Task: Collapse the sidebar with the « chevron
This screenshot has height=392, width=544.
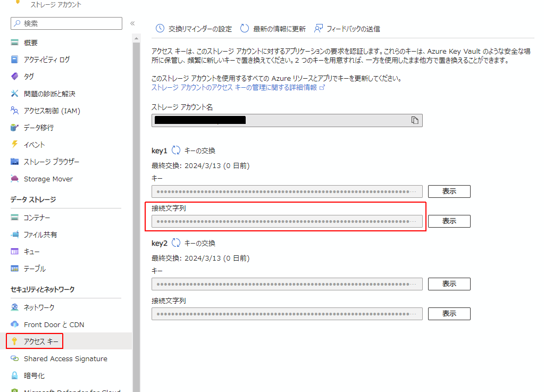Action: click(x=132, y=23)
